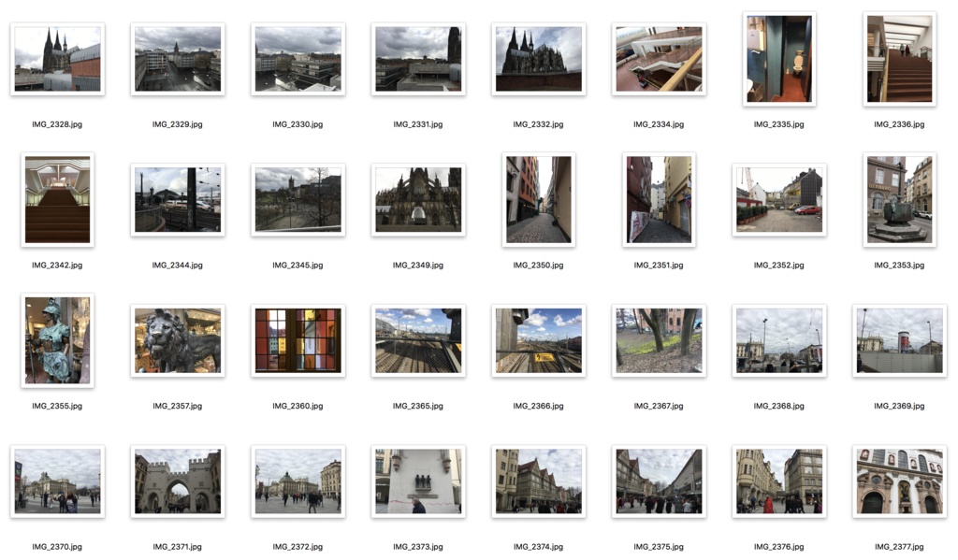Image resolution: width=958 pixels, height=560 pixels.
Task: Select the IMG_2360.jpg stained window thumbnail
Action: click(298, 340)
